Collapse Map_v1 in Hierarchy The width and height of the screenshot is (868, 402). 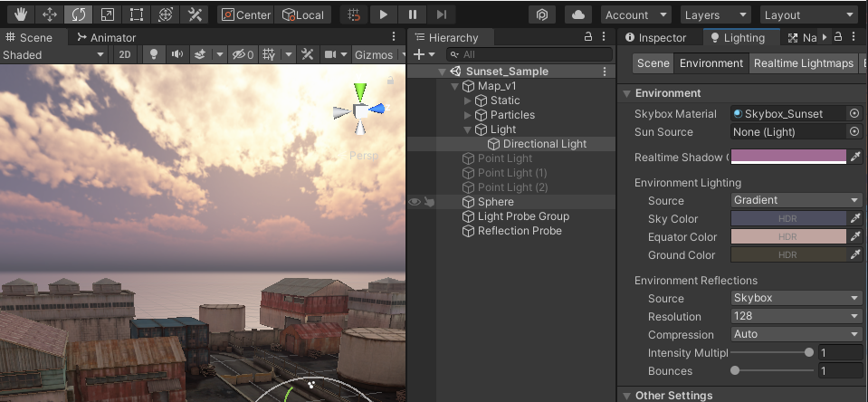(455, 86)
